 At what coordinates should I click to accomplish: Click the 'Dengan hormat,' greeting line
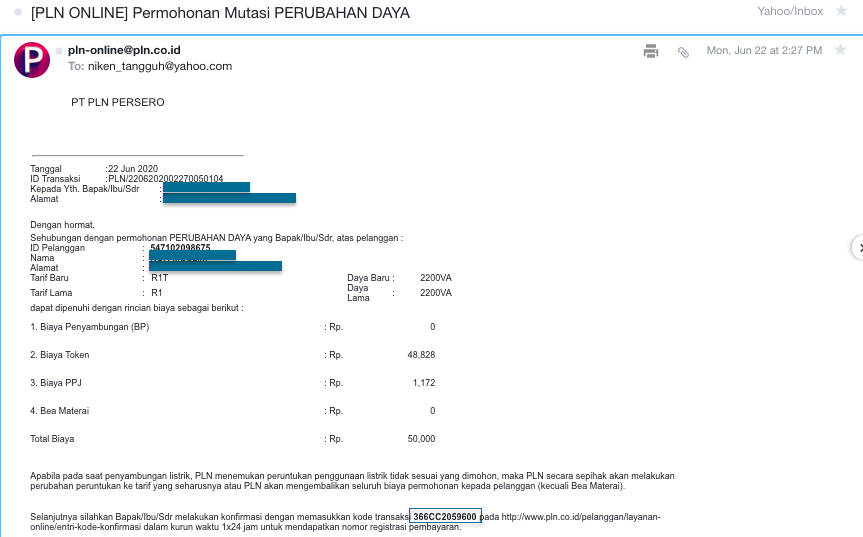62,225
